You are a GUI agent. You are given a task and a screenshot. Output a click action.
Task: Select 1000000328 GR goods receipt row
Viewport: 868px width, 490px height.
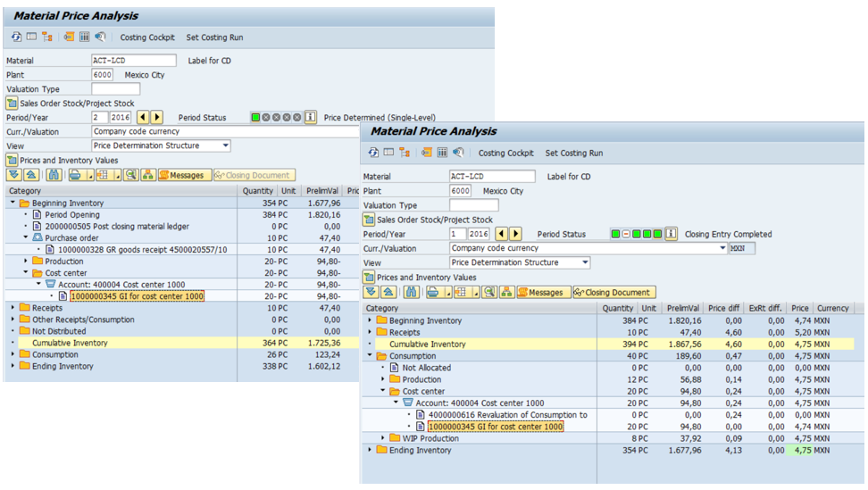(142, 249)
